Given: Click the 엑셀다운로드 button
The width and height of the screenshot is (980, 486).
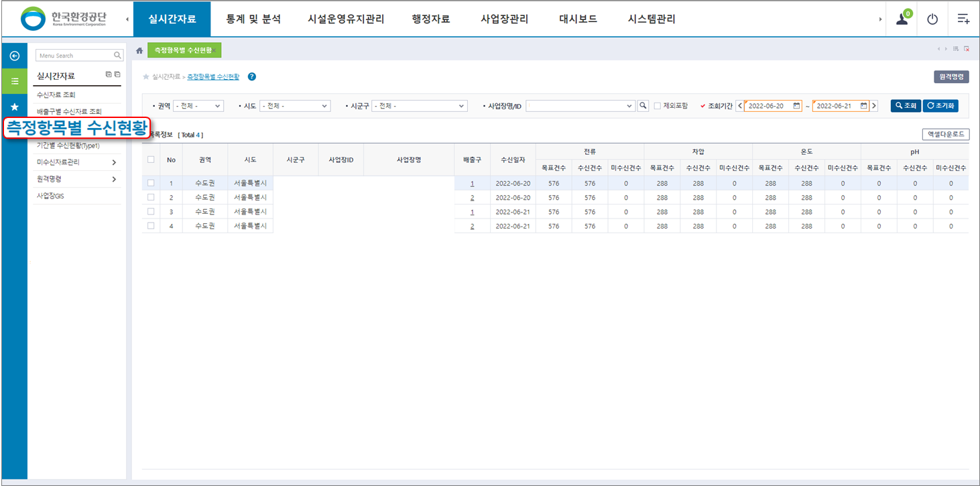Looking at the screenshot, I should (946, 134).
